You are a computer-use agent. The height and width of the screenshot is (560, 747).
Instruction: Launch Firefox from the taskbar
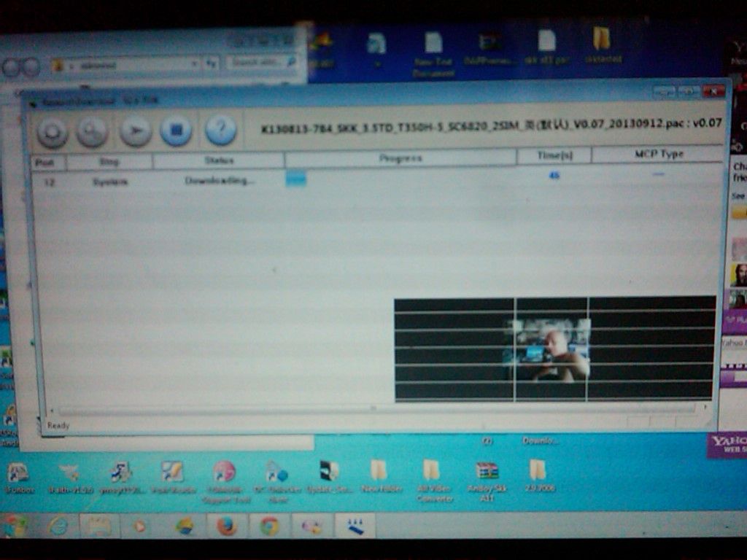click(227, 525)
